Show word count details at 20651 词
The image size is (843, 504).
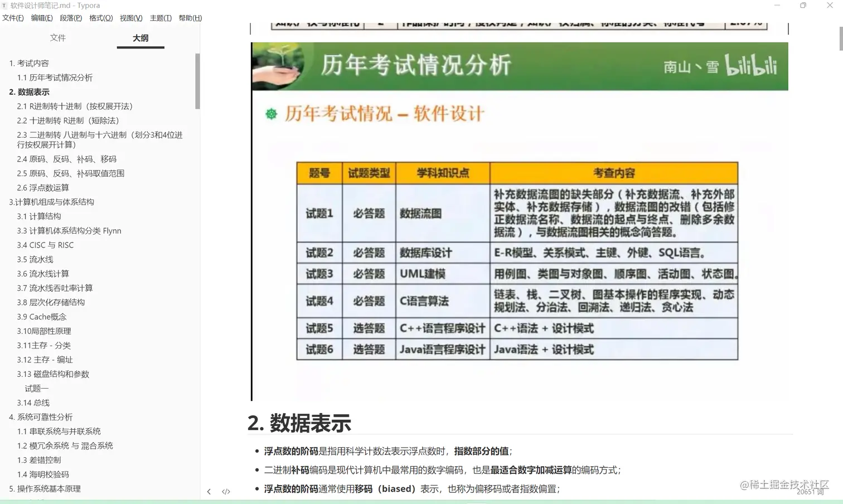tap(810, 492)
